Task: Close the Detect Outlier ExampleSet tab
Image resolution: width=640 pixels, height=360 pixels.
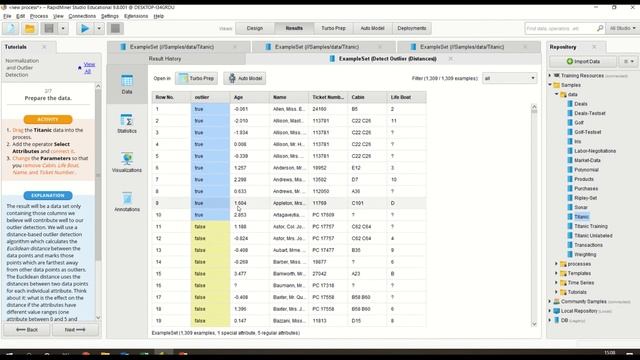Action: coord(450,59)
